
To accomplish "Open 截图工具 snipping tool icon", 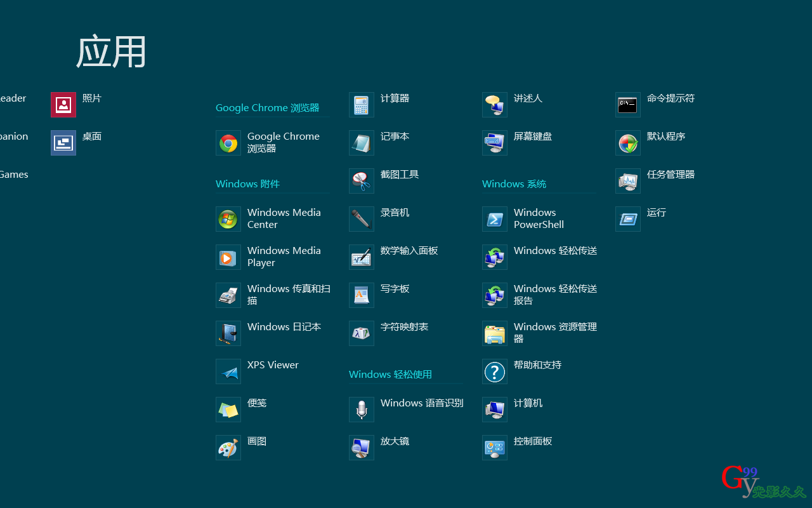I will [362, 181].
